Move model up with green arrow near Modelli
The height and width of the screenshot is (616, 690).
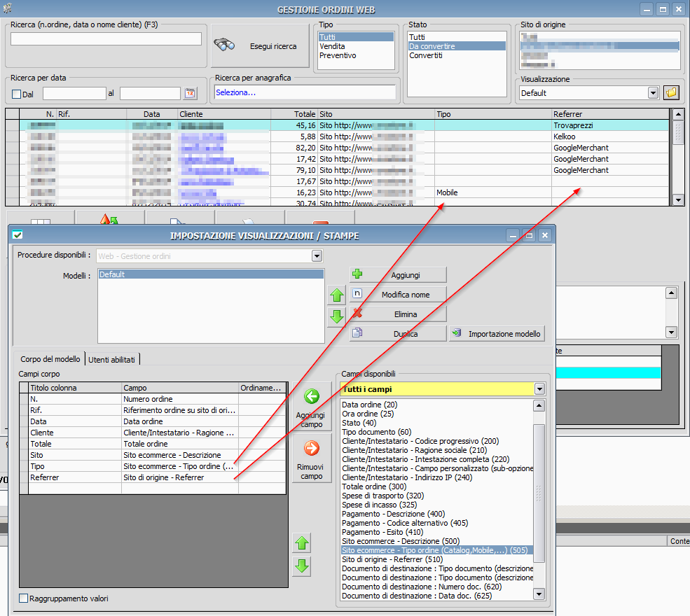pos(336,295)
